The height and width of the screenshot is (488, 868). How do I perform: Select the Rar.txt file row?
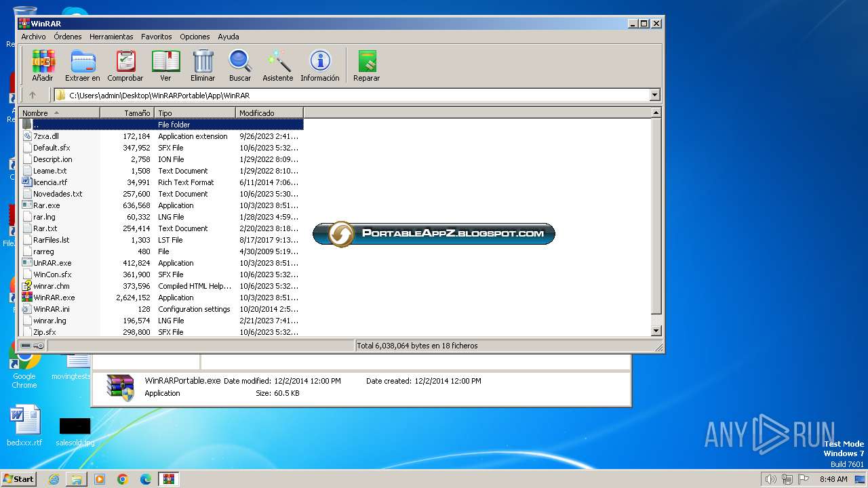[x=161, y=228]
